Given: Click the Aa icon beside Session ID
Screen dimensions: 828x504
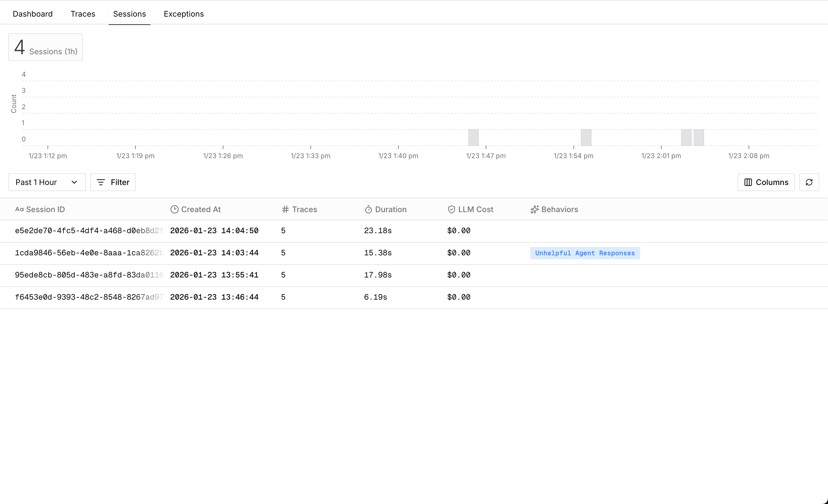Looking at the screenshot, I should [x=19, y=210].
